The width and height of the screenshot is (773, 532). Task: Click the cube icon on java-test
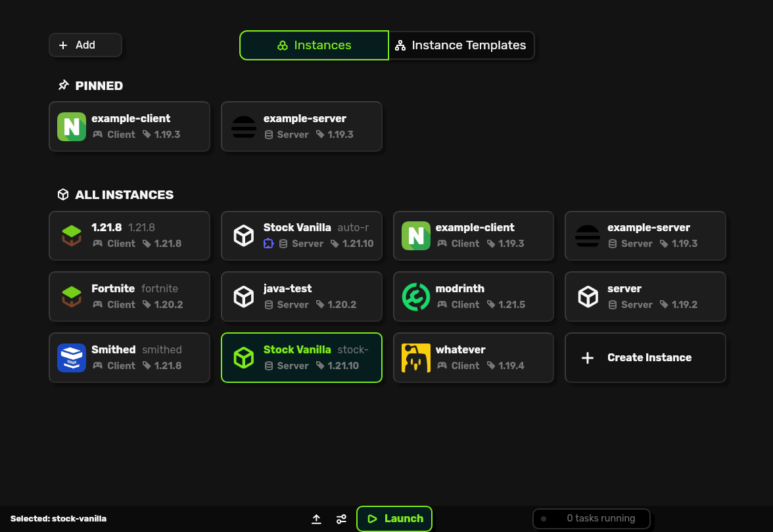[x=243, y=297]
